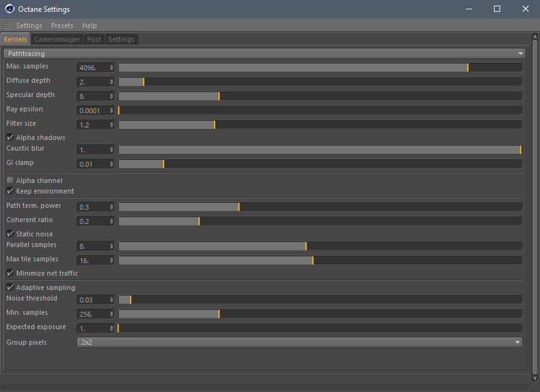Switch to the Settings tab

121,39
